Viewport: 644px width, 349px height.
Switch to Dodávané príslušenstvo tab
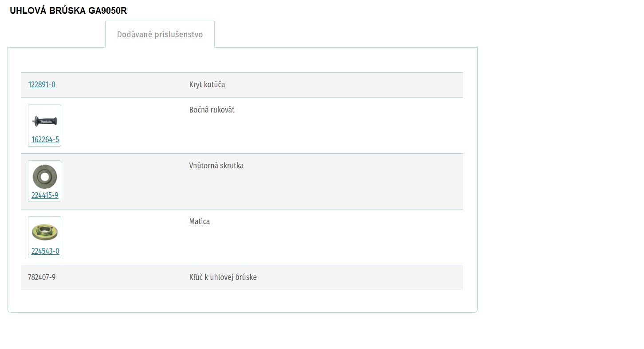coord(160,35)
